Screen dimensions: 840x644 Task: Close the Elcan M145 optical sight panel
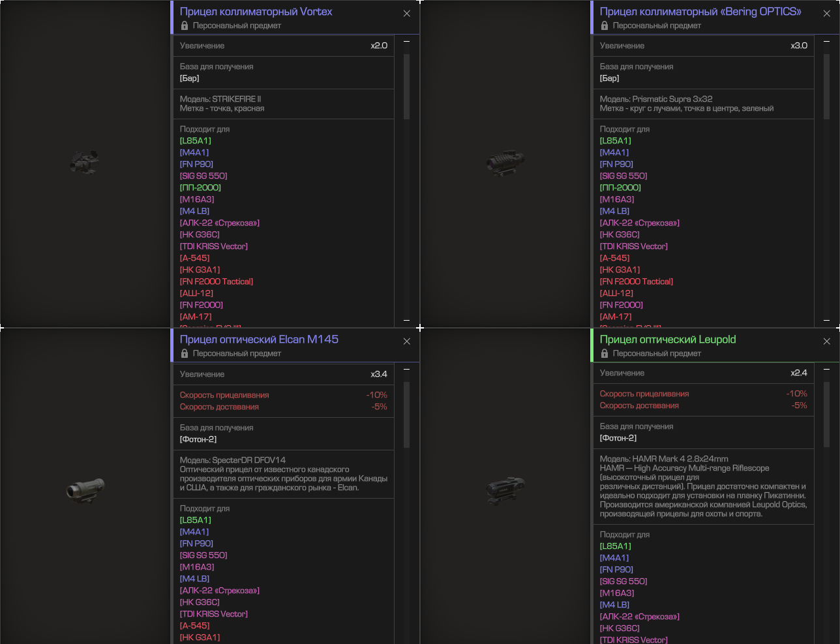pyautogui.click(x=407, y=342)
